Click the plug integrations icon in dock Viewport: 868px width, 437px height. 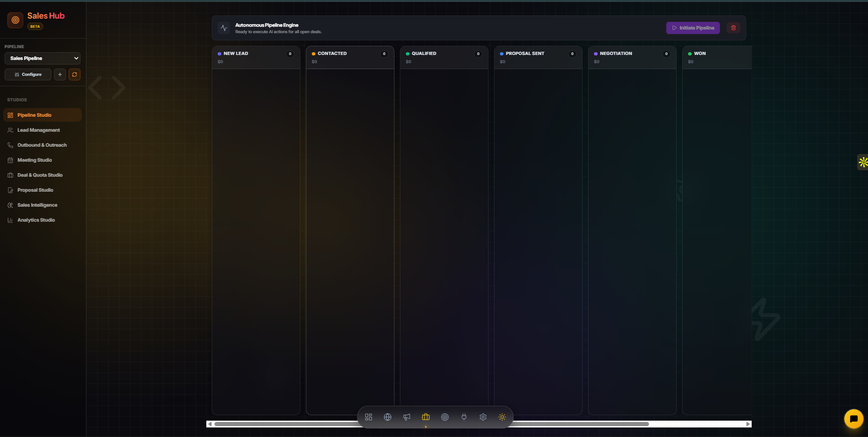pos(464,417)
